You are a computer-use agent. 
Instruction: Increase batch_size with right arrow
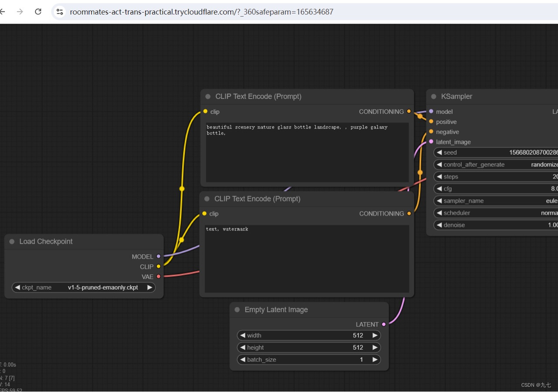(375, 360)
